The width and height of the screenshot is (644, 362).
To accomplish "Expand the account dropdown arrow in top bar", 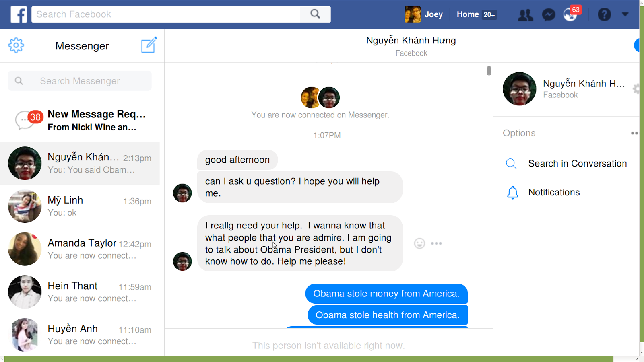I will (x=625, y=14).
